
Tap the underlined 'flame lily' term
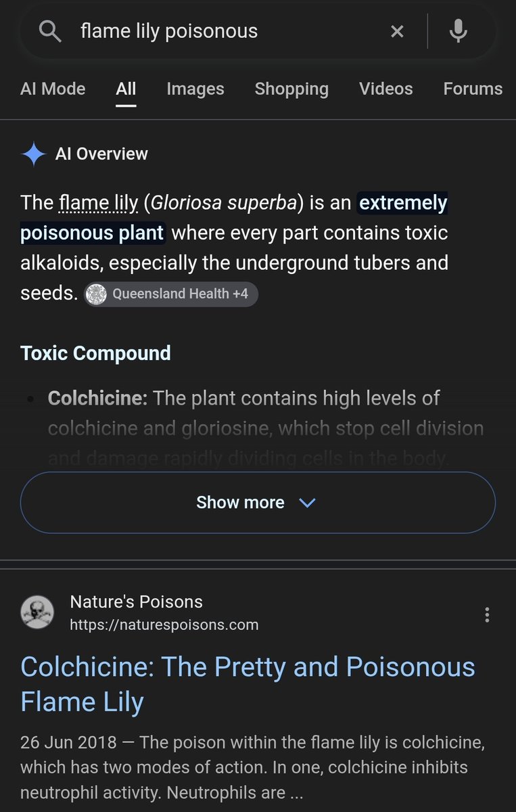(x=99, y=202)
